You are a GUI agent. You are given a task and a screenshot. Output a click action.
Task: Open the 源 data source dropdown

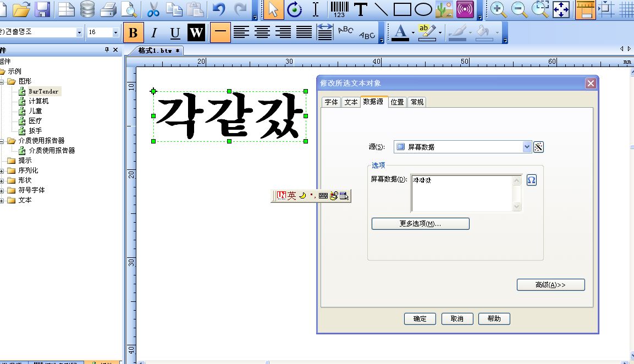[527, 147]
